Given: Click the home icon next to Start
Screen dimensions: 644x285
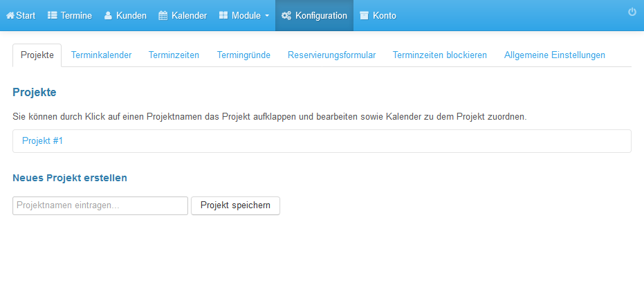Looking at the screenshot, I should [x=10, y=16].
